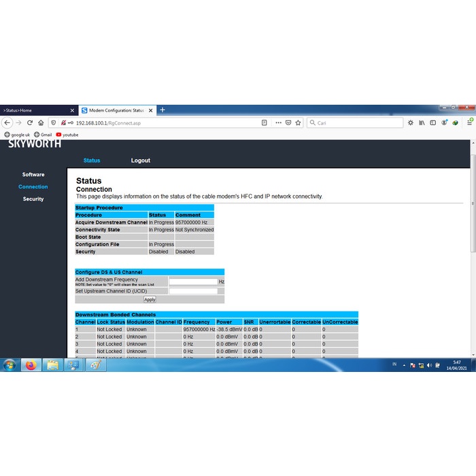Open the Firefox hamburger menu
This screenshot has width=476, height=476.
pos(470,122)
